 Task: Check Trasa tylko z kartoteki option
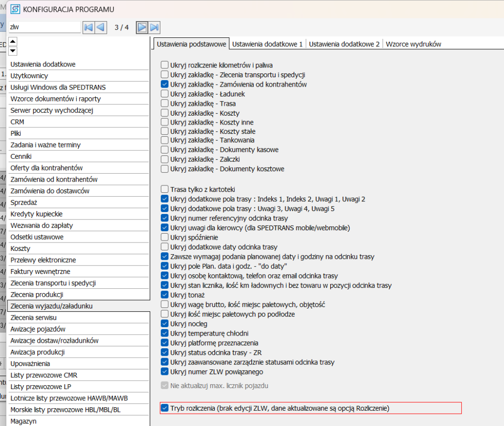click(x=164, y=189)
